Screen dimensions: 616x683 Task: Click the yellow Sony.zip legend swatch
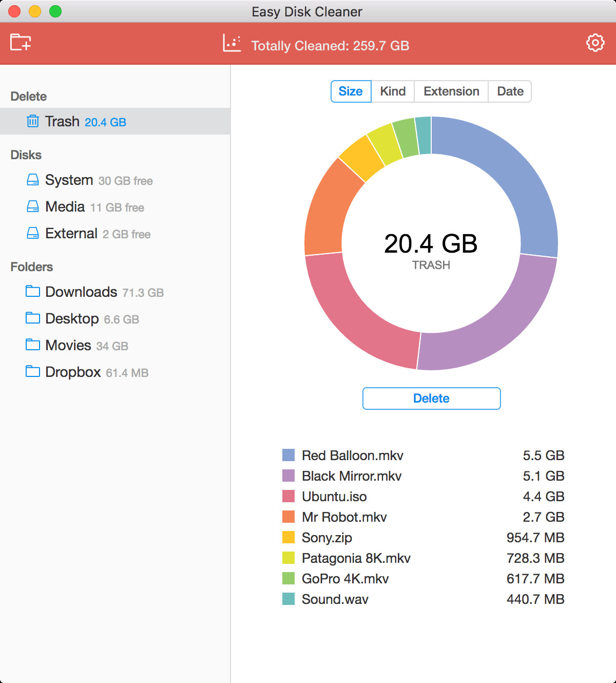[x=288, y=537]
